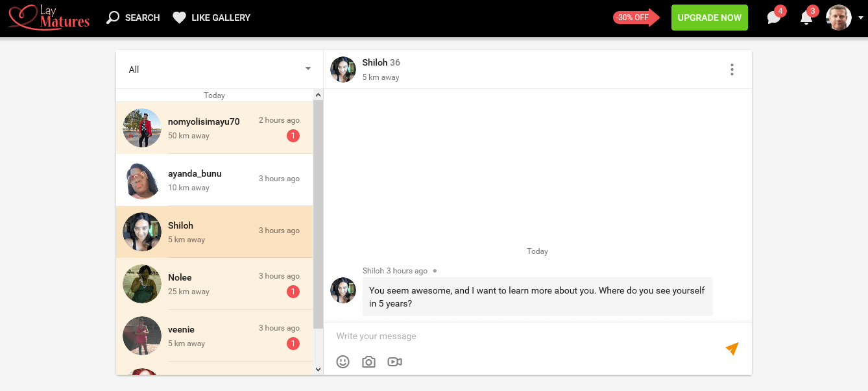
Task: Send message with paper plane icon
Action: pyautogui.click(x=732, y=349)
